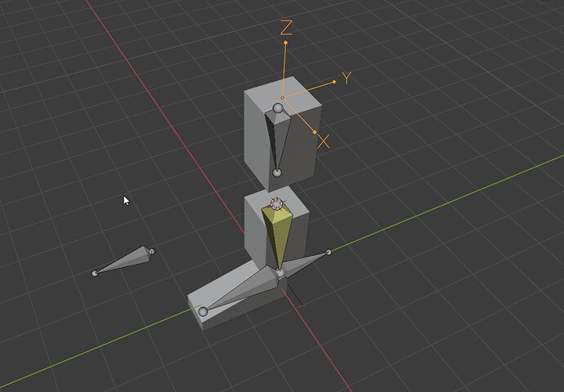This screenshot has height=392, width=564.
Task: Click the bottom joint sphere of upper bone
Action: [x=276, y=173]
